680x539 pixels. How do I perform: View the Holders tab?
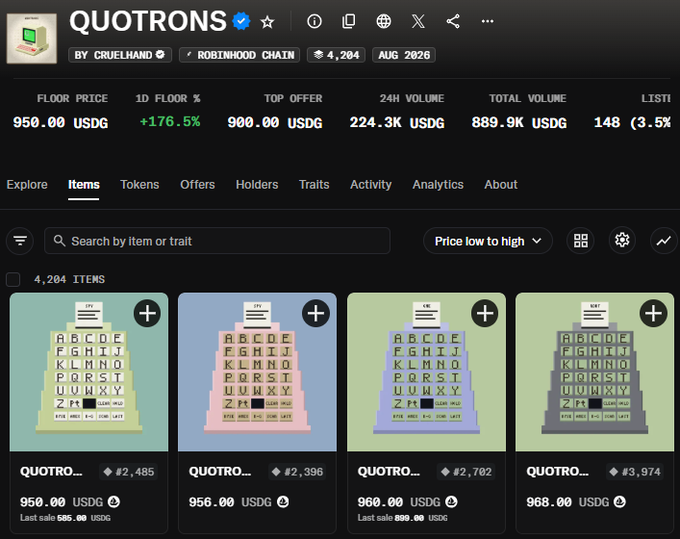[x=257, y=185]
